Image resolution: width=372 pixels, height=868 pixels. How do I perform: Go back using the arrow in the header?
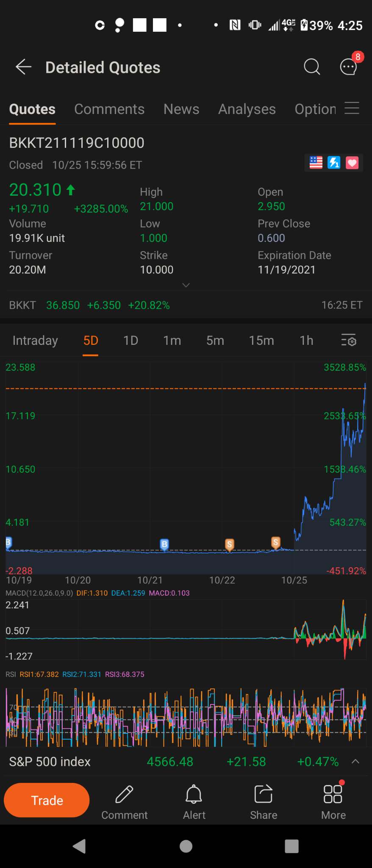pos(24,67)
